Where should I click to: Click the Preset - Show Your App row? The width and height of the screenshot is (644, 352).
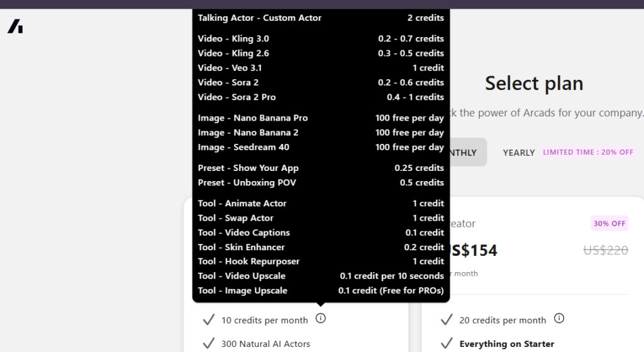click(321, 168)
